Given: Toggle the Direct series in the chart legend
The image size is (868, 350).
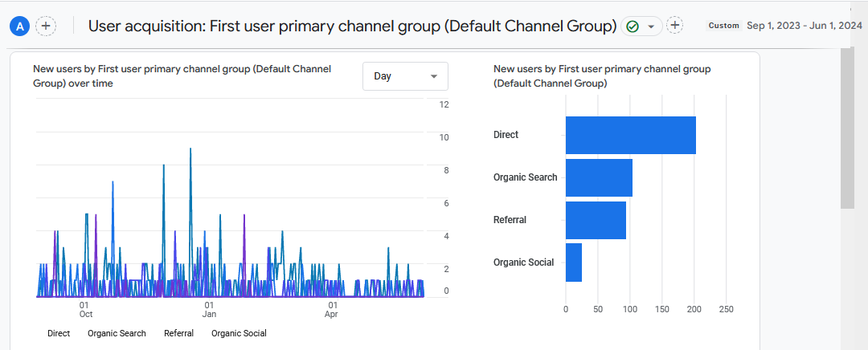Looking at the screenshot, I should coord(59,333).
